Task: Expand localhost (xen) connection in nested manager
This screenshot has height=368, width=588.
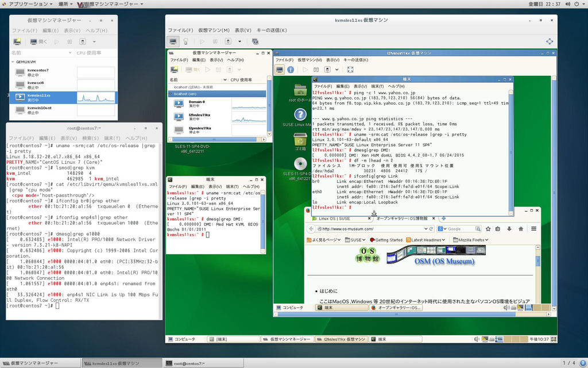Action: tap(171, 94)
